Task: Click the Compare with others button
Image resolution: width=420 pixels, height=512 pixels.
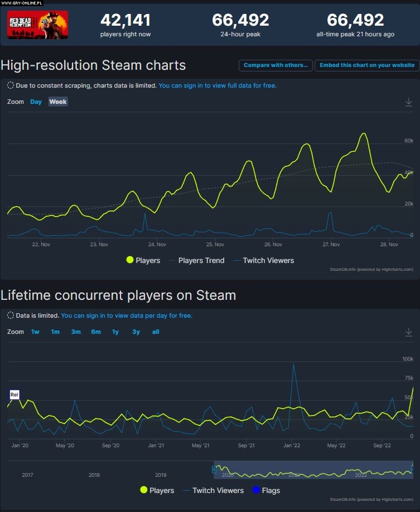Action: click(276, 65)
